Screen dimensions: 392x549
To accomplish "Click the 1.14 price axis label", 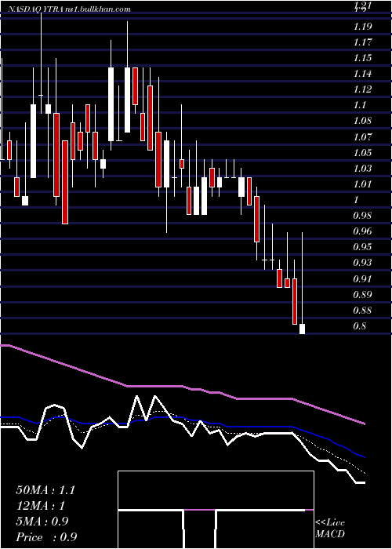I will [362, 74].
